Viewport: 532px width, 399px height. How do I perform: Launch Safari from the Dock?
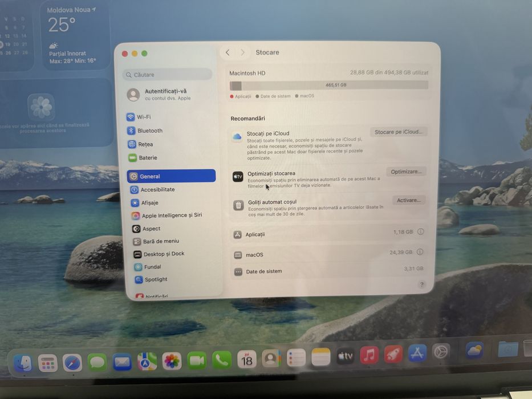click(72, 363)
